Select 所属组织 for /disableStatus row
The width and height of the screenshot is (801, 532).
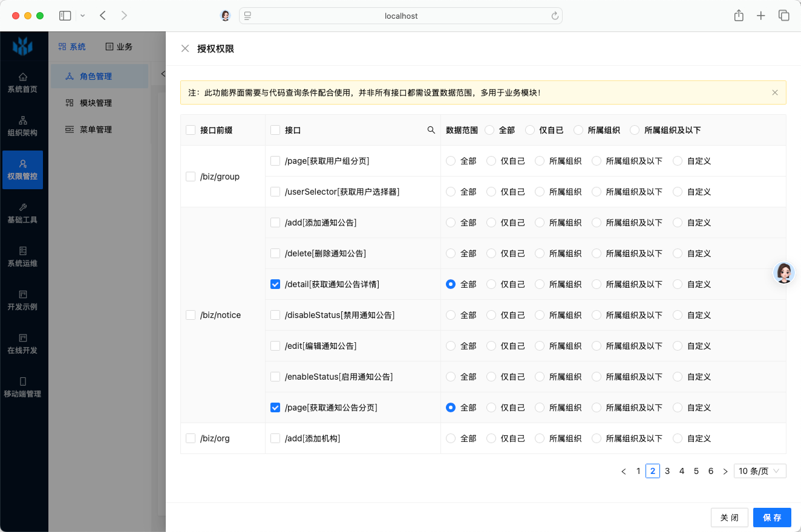pyautogui.click(x=540, y=315)
